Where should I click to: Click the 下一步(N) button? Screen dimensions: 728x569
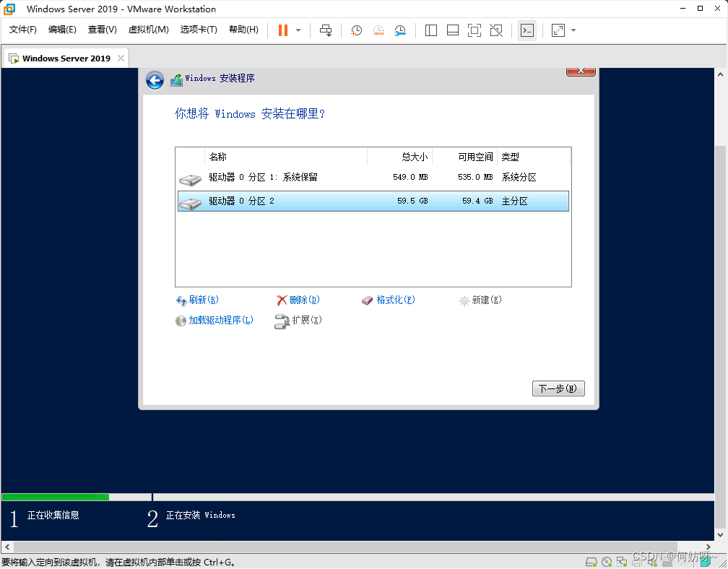[x=558, y=388]
